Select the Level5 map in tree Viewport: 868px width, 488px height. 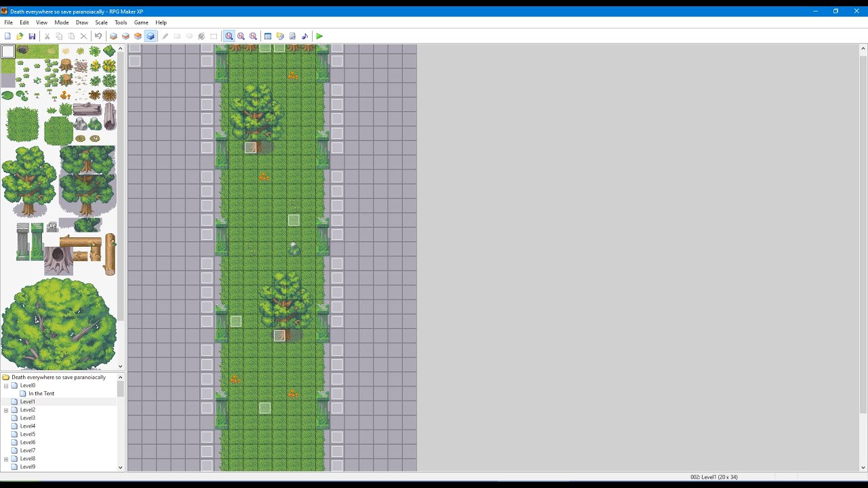click(27, 434)
